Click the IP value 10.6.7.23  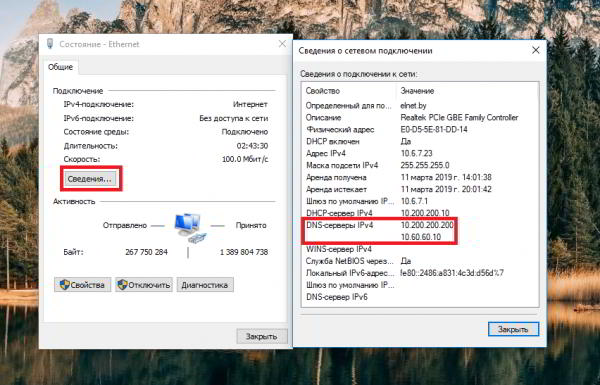coord(416,153)
